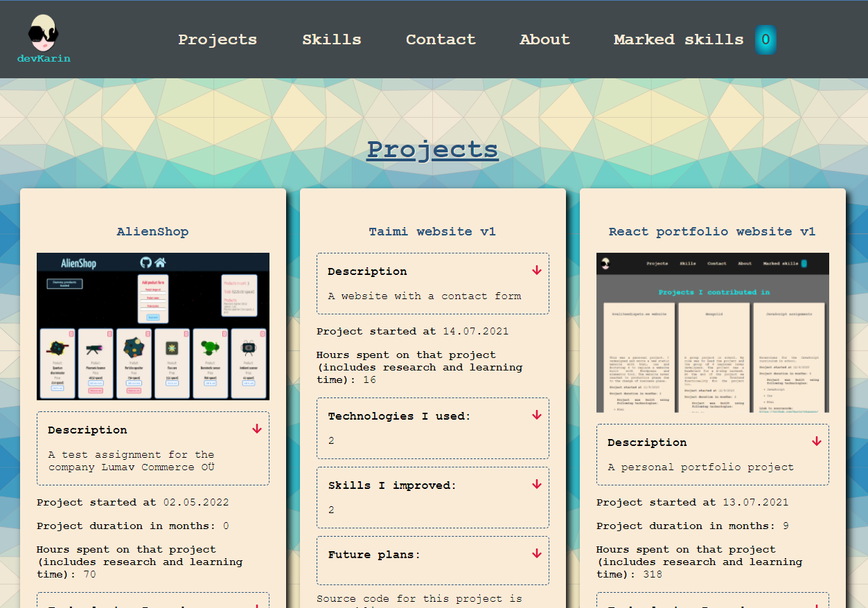Click the arrow icon beside "Future plans"
Screen dimensions: 868x608
click(536, 554)
